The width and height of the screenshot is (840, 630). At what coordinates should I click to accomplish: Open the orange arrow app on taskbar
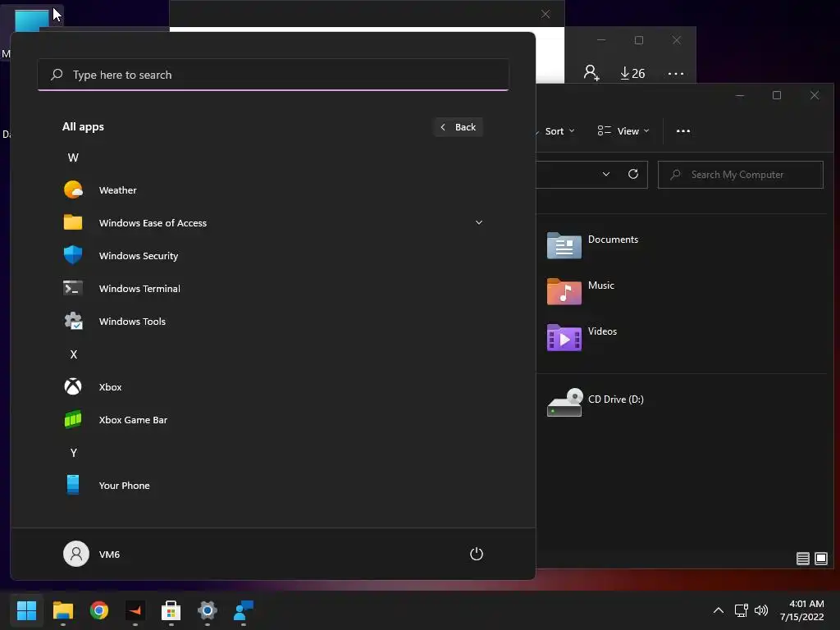click(135, 610)
